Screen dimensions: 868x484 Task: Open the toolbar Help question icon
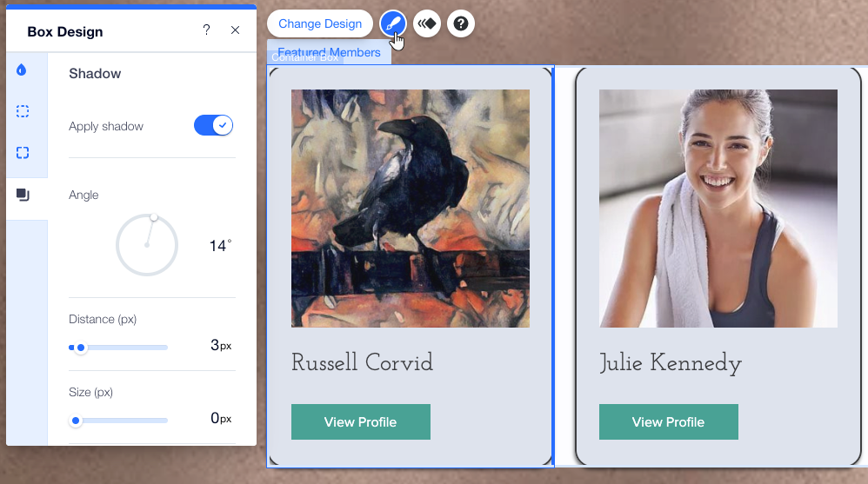pos(461,23)
